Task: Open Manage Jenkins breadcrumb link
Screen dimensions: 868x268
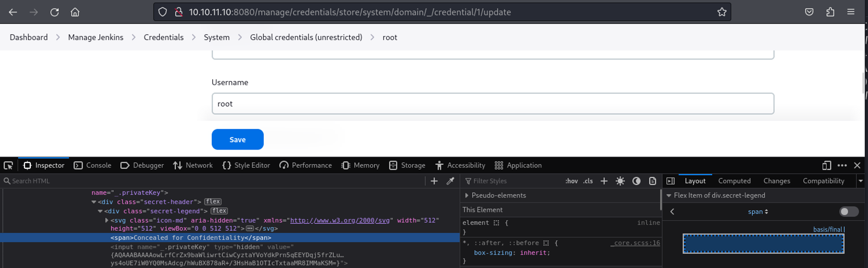Action: (95, 37)
